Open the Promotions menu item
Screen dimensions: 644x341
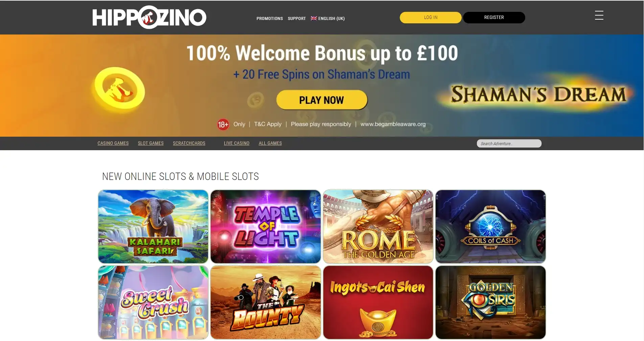[270, 18]
